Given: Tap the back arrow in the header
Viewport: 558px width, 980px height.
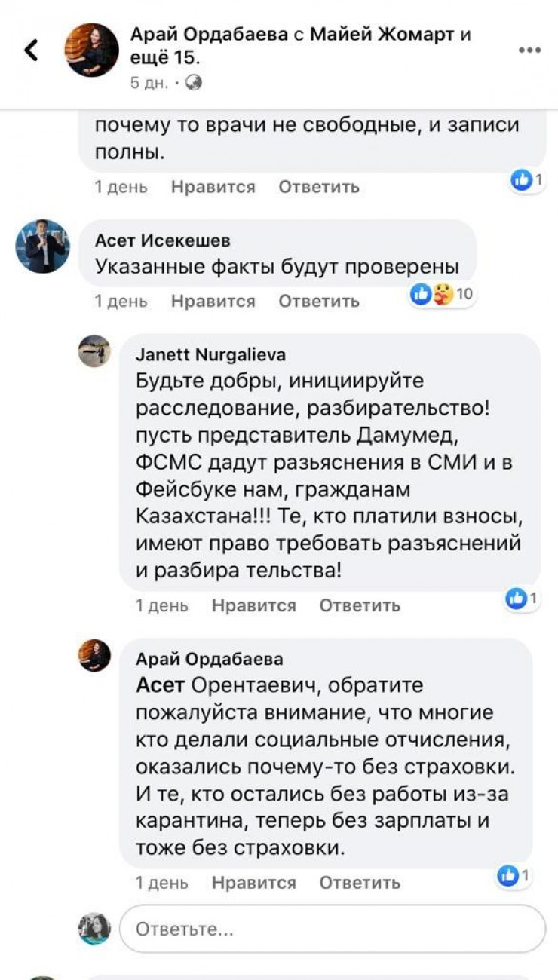Looking at the screenshot, I should coord(32,51).
